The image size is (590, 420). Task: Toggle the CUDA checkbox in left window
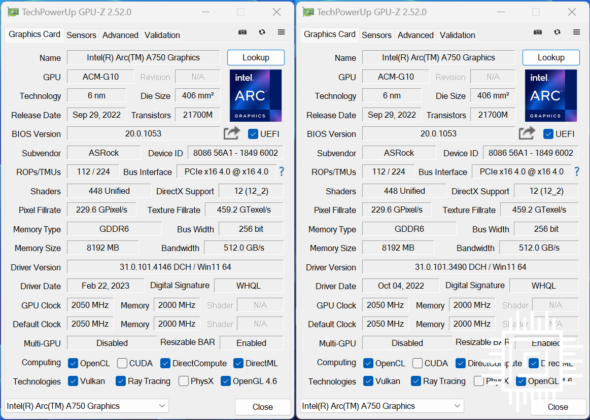(x=122, y=363)
